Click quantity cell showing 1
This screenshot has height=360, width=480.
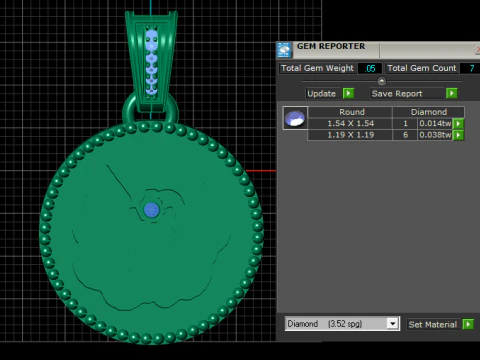click(x=405, y=124)
